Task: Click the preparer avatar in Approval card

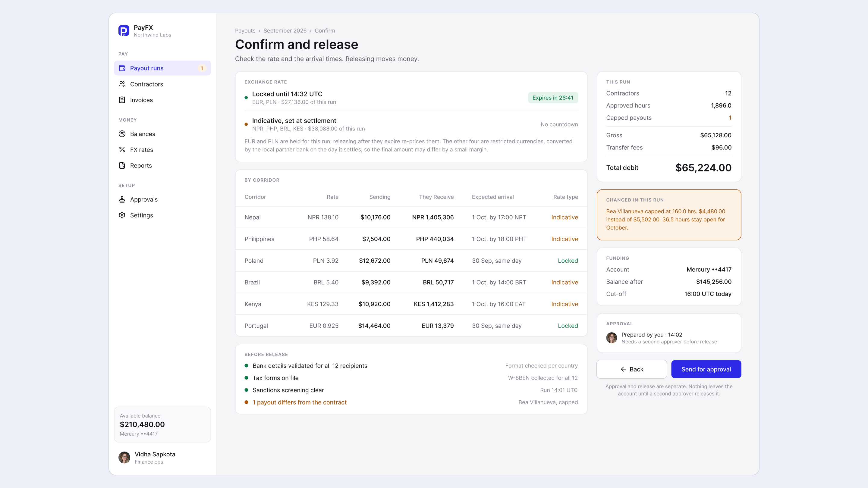Action: coord(612,337)
